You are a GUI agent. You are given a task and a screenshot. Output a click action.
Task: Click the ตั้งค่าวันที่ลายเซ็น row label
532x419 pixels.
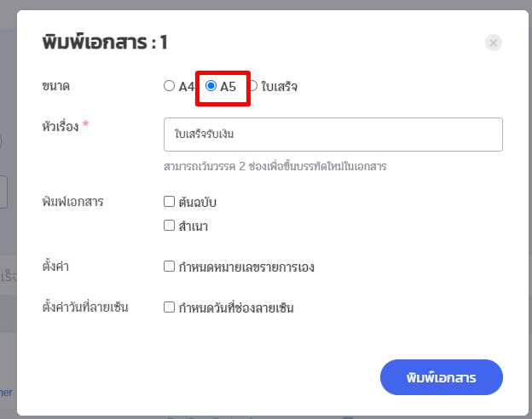pos(84,307)
